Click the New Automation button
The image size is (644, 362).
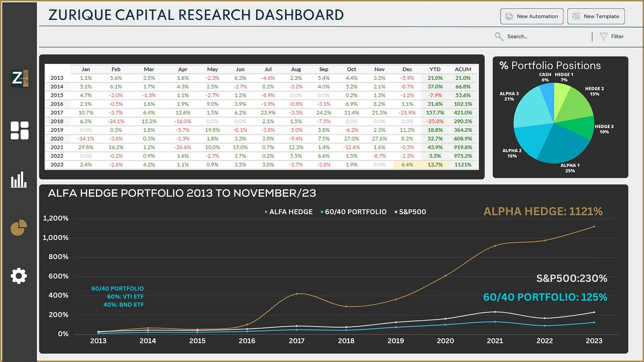532,16
